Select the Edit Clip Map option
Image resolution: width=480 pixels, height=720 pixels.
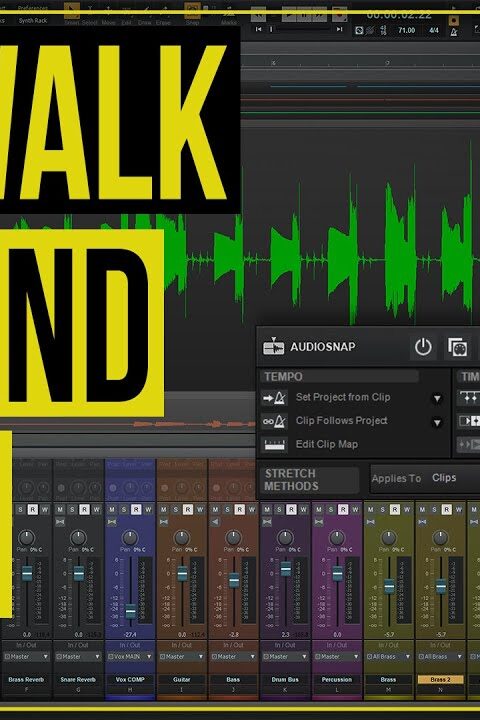point(327,444)
